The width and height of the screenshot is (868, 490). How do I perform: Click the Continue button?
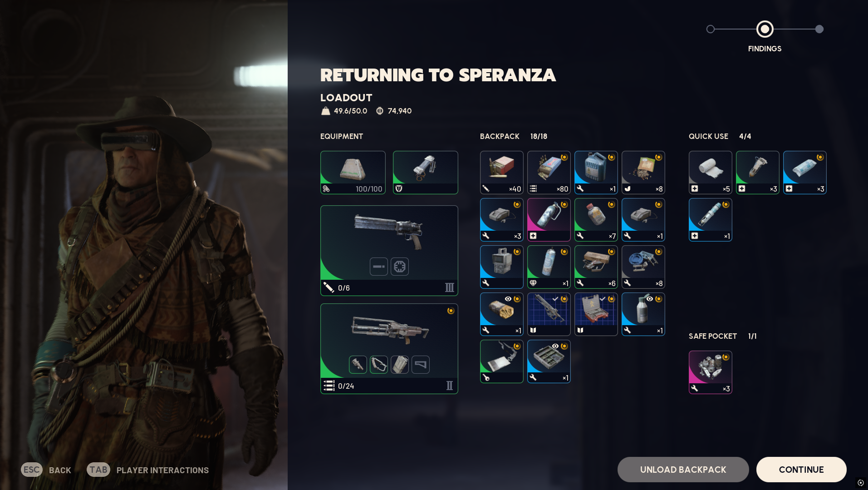(x=801, y=470)
